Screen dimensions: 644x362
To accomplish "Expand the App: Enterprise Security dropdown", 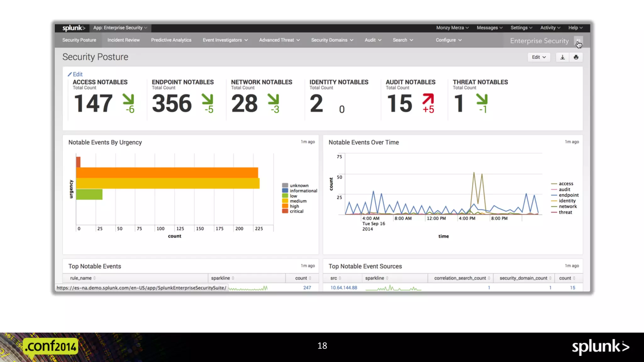I will tap(120, 28).
